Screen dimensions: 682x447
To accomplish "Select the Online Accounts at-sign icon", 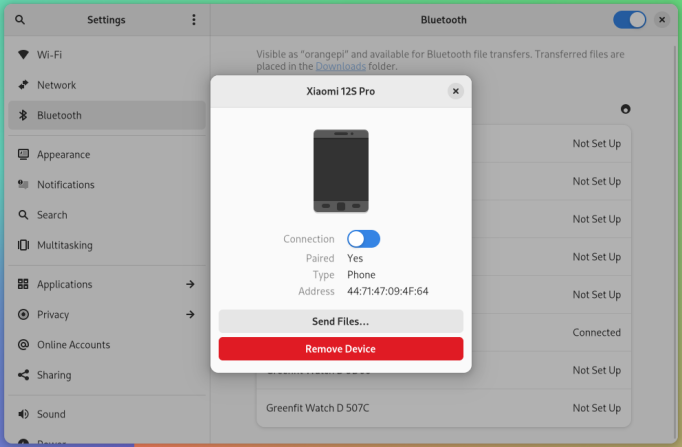I will click(23, 345).
